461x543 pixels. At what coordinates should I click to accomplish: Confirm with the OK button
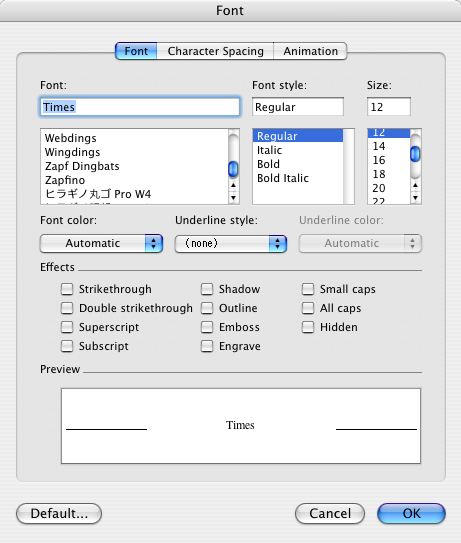point(411,513)
